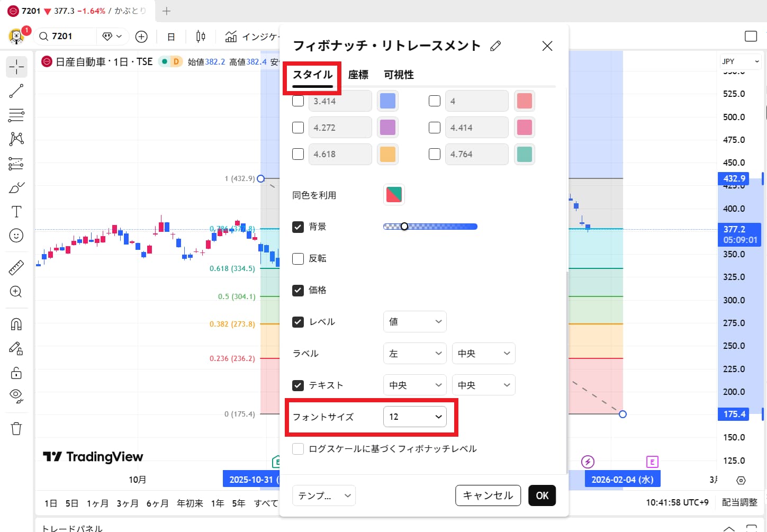
Task: Open the ラベル position dropdown showing 左
Action: [414, 353]
